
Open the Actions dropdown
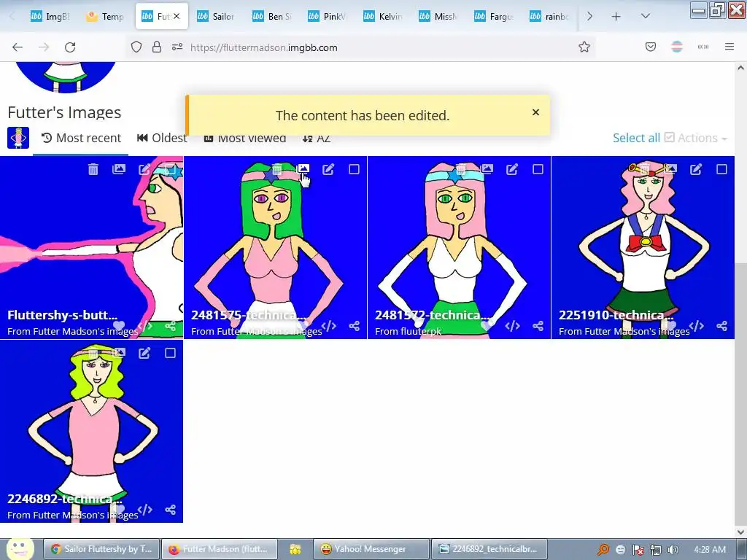pos(696,138)
